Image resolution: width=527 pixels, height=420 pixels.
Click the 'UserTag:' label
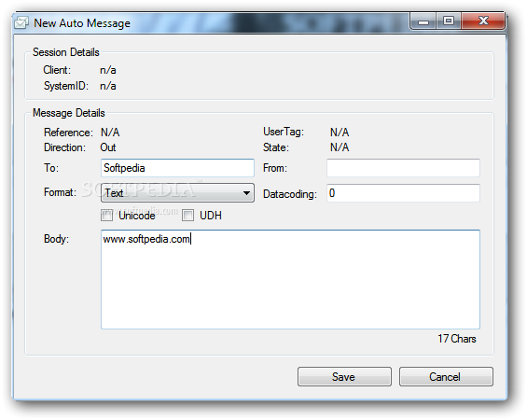284,132
